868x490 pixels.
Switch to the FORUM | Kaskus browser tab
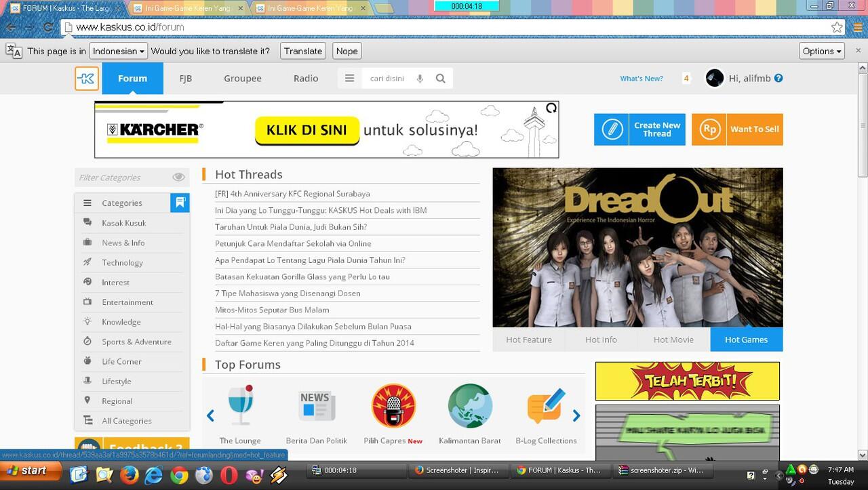[x=64, y=8]
